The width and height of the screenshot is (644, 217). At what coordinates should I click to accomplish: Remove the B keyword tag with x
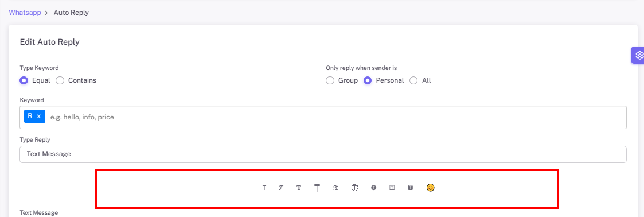pyautogui.click(x=39, y=117)
